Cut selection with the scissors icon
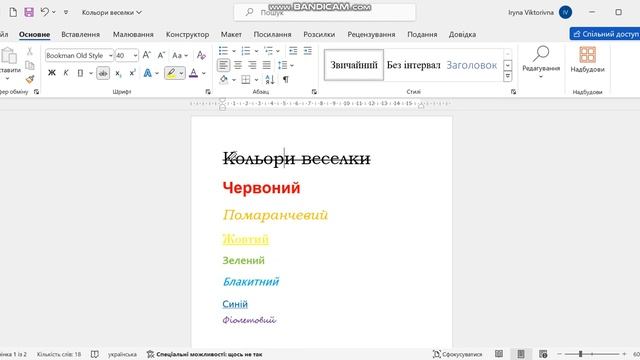 29,51
